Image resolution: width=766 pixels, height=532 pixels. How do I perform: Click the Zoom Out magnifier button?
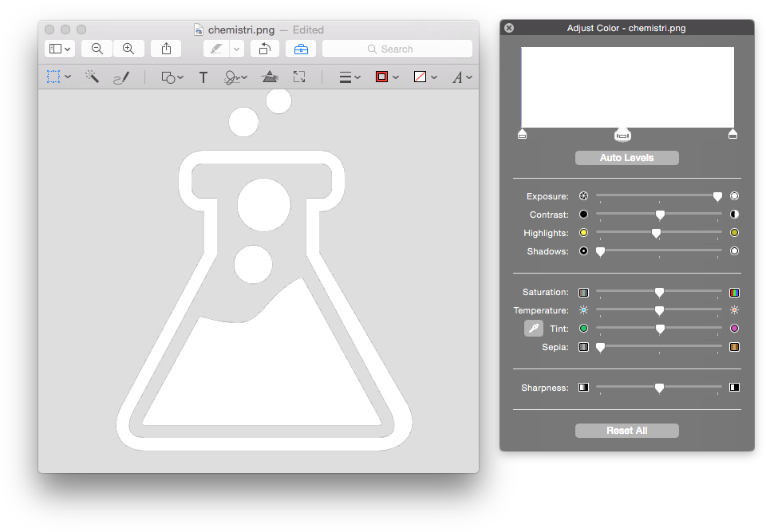pyautogui.click(x=97, y=49)
